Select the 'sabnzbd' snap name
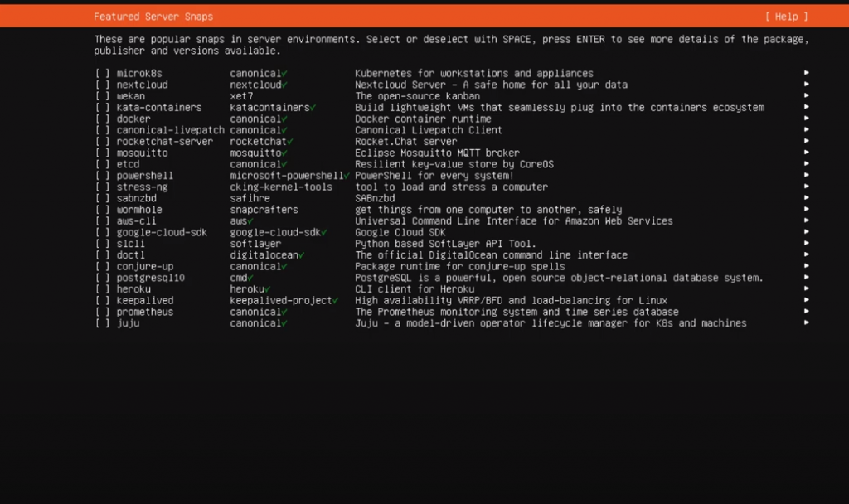849x504 pixels. pyautogui.click(x=137, y=198)
